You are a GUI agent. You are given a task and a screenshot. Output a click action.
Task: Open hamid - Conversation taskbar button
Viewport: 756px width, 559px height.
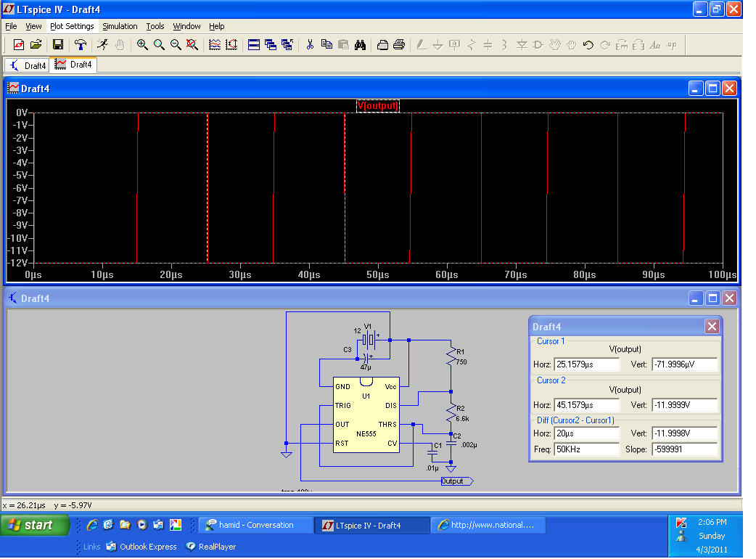tap(257, 525)
